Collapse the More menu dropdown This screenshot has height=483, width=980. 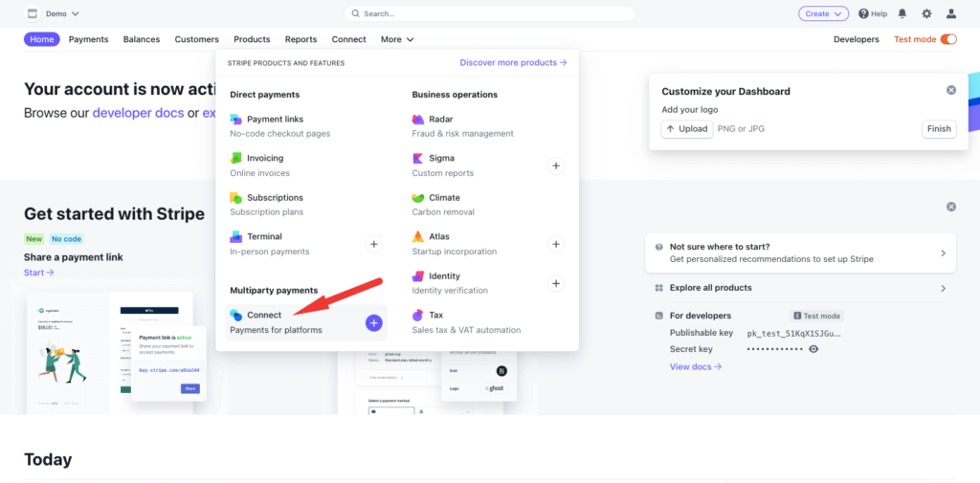tap(397, 39)
